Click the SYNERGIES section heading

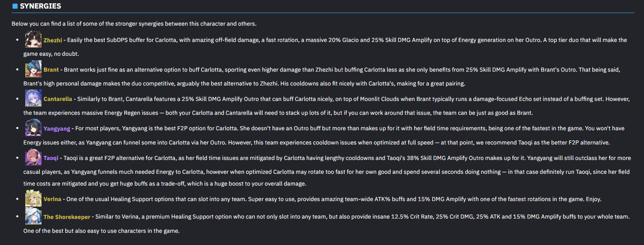coord(40,6)
